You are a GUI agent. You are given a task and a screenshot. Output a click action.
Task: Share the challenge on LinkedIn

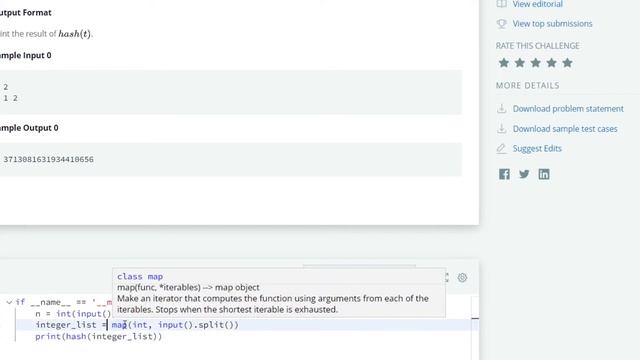click(544, 174)
